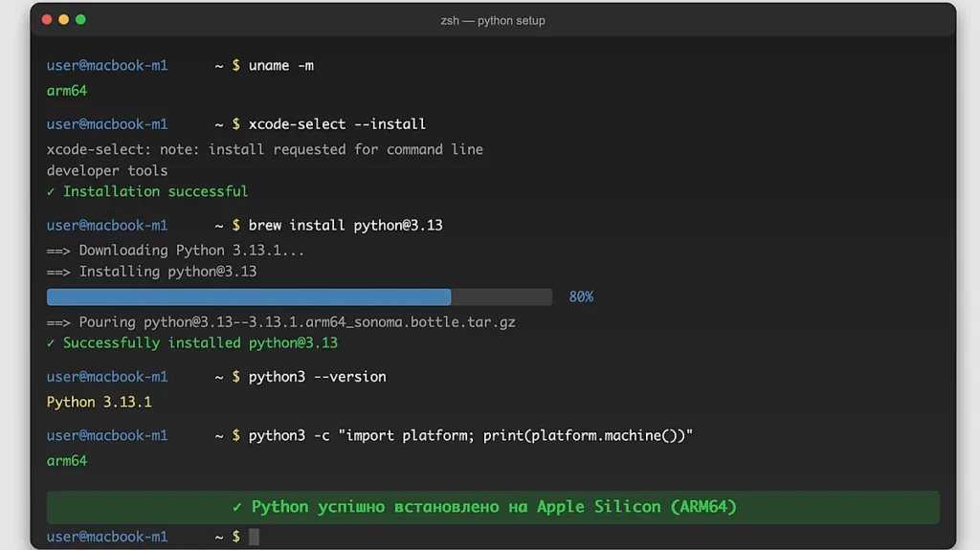Maximize the window using the green button
The height and width of the screenshot is (550, 980).
click(x=80, y=19)
